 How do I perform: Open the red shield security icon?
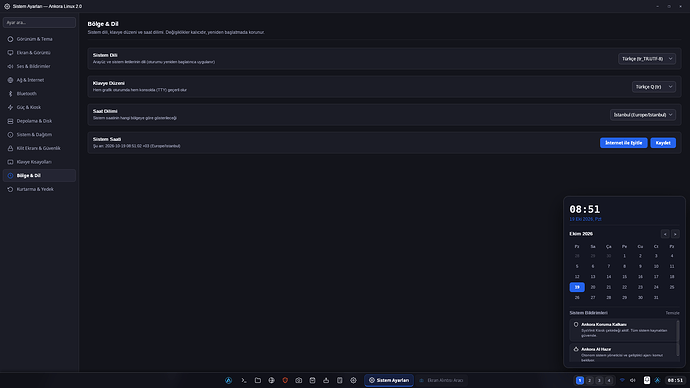click(x=285, y=381)
